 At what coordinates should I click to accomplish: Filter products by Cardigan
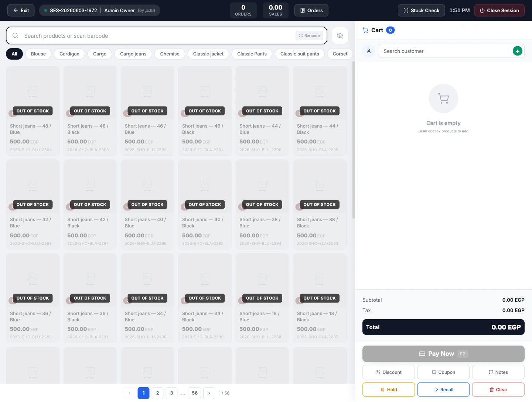tap(69, 54)
